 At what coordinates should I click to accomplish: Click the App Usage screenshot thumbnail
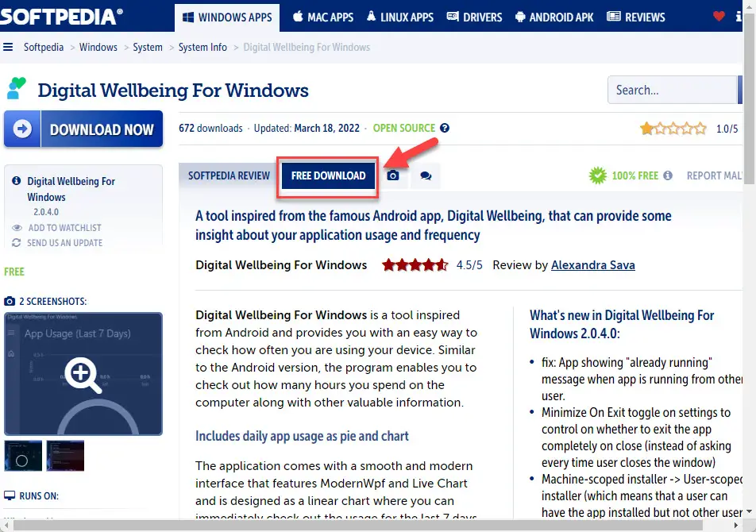click(x=83, y=374)
